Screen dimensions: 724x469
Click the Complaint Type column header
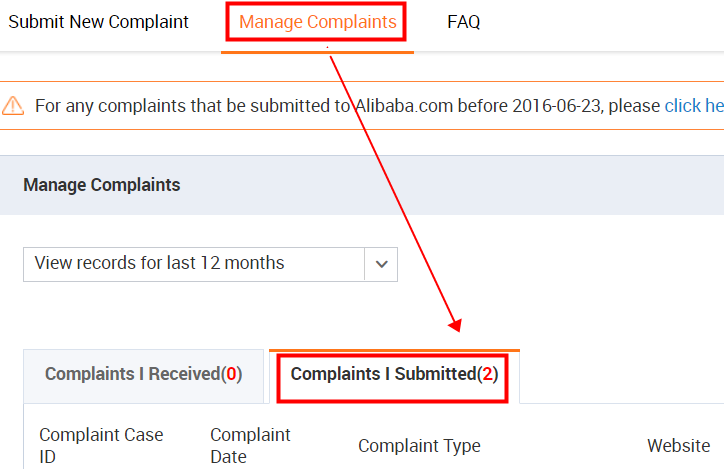tap(419, 446)
